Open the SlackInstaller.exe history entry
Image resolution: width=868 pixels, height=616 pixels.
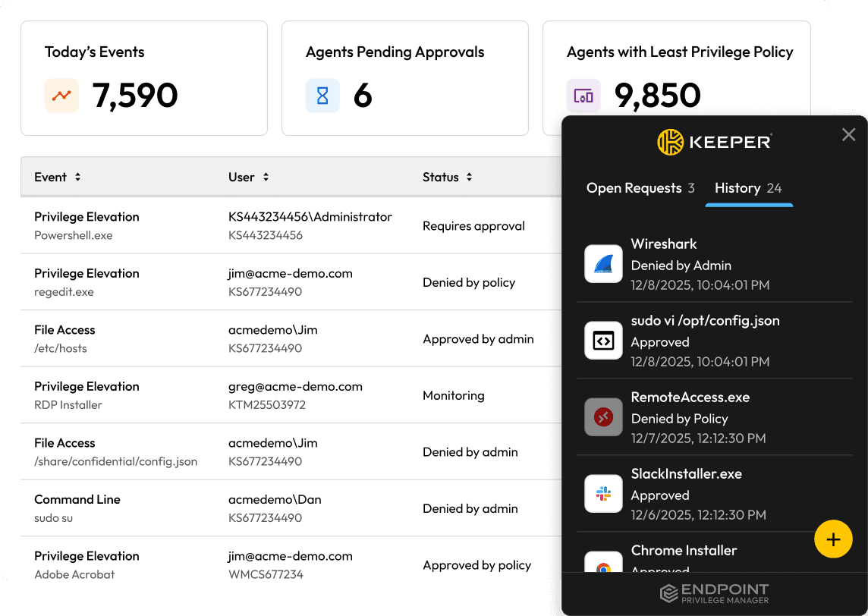coord(714,494)
